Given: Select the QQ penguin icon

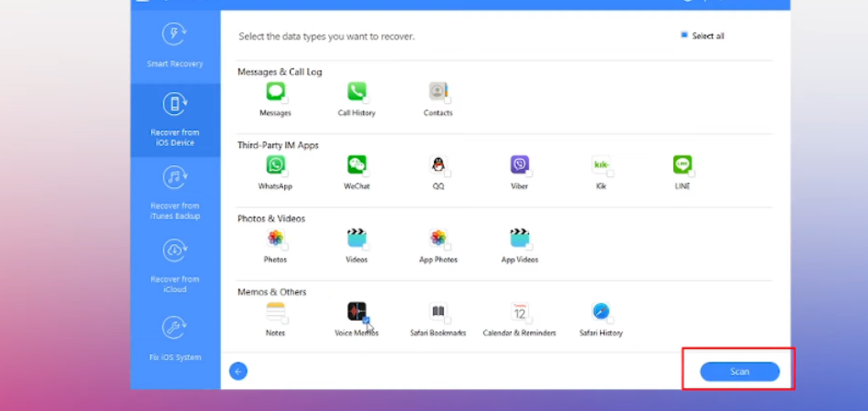Looking at the screenshot, I should click(x=438, y=164).
